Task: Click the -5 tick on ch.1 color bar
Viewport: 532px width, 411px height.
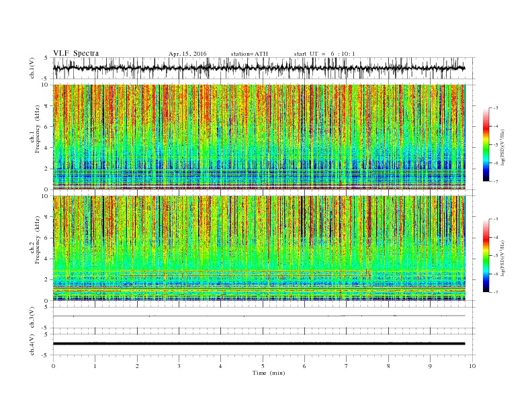Action: coord(495,144)
